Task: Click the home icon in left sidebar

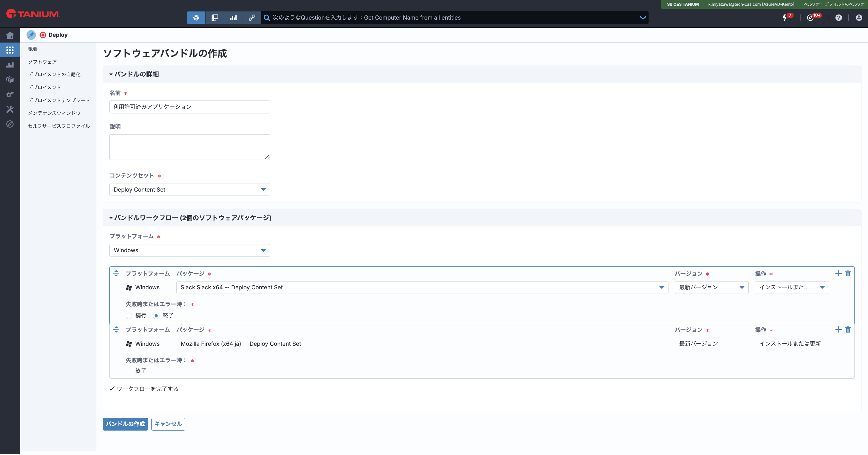Action: coord(10,35)
